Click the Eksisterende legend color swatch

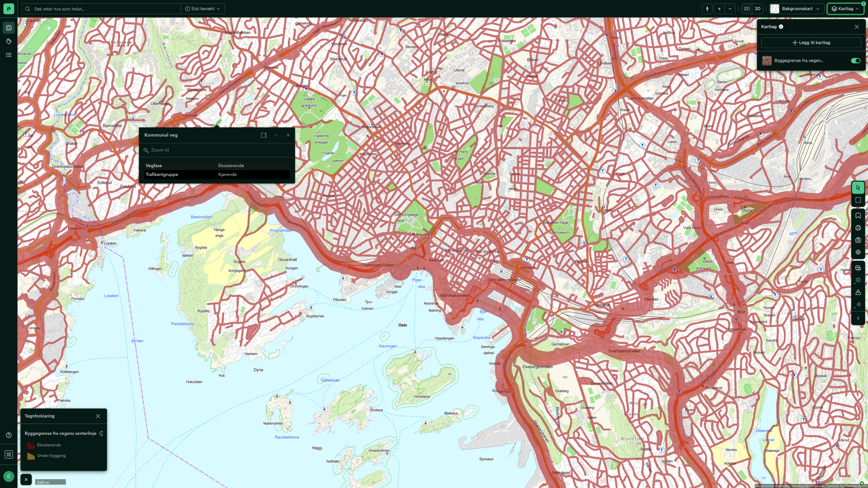pyautogui.click(x=31, y=445)
